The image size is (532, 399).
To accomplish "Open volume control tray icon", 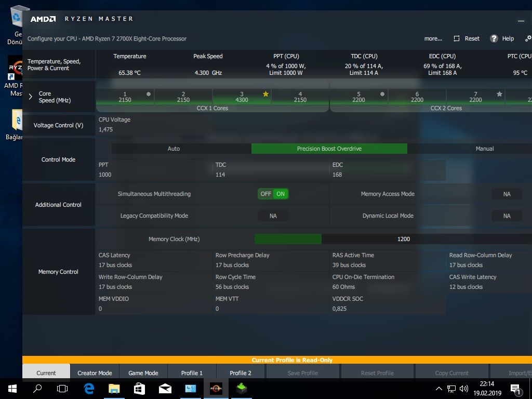I will tap(464, 389).
